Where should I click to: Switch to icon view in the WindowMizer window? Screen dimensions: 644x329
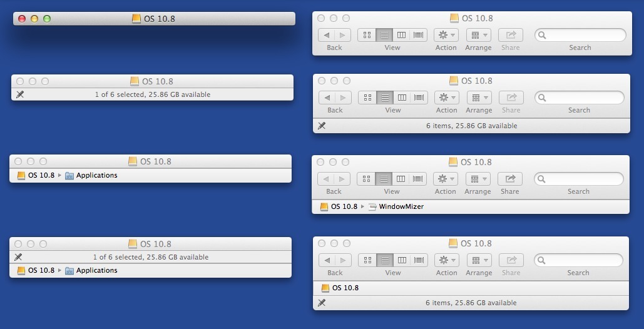coord(366,179)
